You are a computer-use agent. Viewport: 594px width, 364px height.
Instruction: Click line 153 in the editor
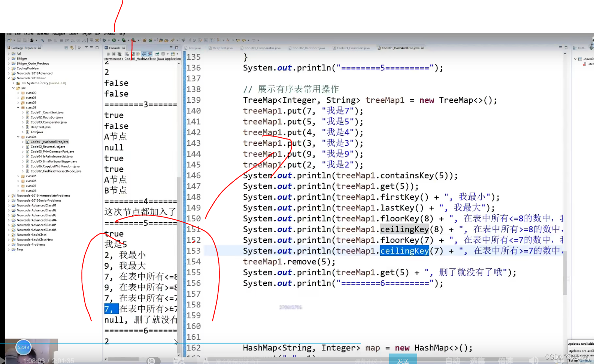[384, 251]
